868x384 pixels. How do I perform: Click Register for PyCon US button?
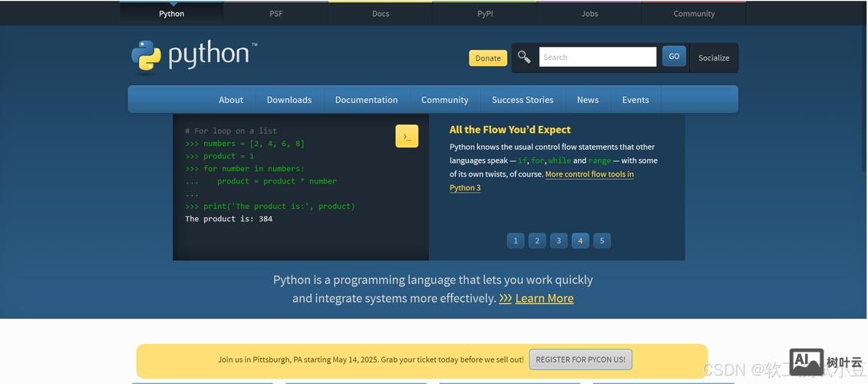(580, 359)
